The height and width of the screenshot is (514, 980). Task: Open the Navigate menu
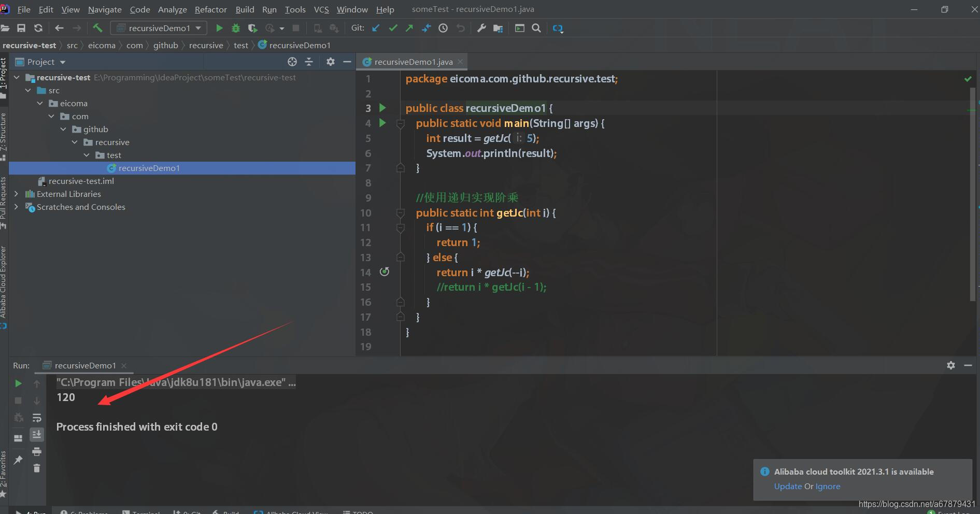(x=105, y=9)
